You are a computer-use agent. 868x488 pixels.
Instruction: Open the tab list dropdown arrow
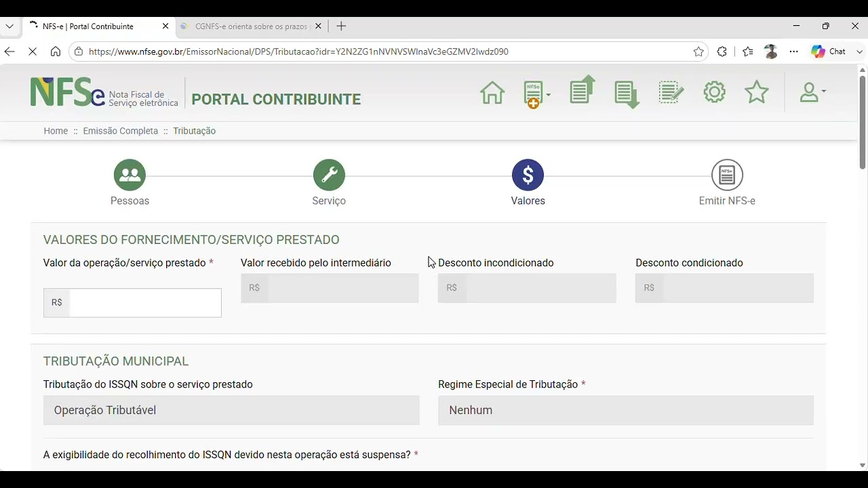tap(9, 26)
